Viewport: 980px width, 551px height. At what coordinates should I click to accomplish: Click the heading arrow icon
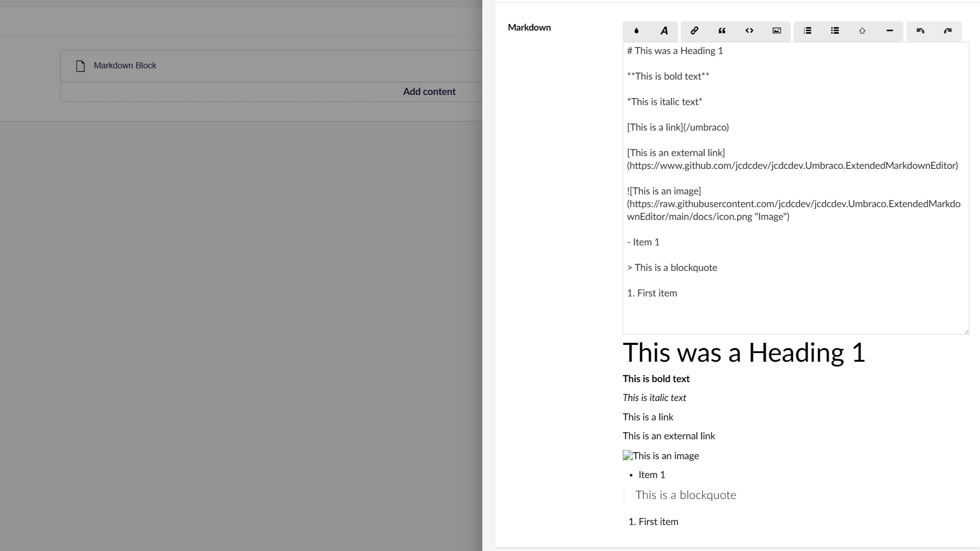pos(862,31)
